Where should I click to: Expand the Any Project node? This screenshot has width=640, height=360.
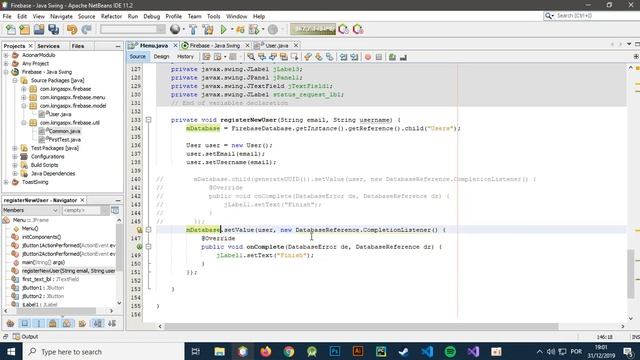point(6,64)
